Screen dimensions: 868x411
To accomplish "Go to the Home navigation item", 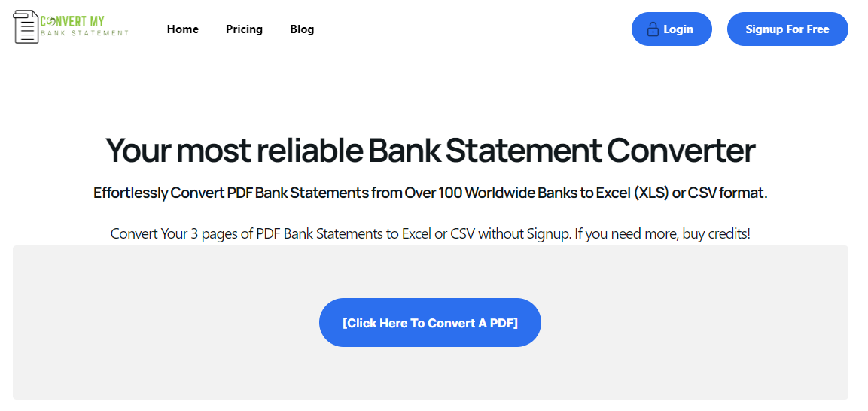I will click(x=183, y=29).
